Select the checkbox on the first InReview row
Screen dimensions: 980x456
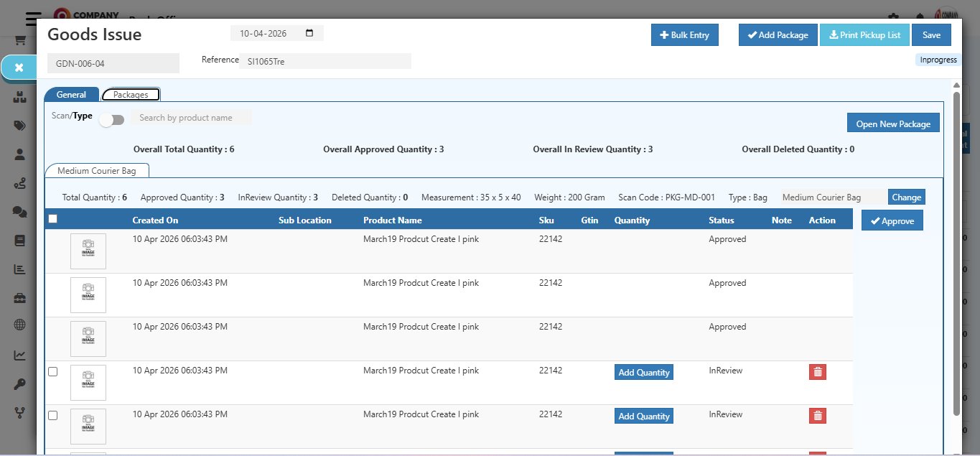tap(52, 371)
